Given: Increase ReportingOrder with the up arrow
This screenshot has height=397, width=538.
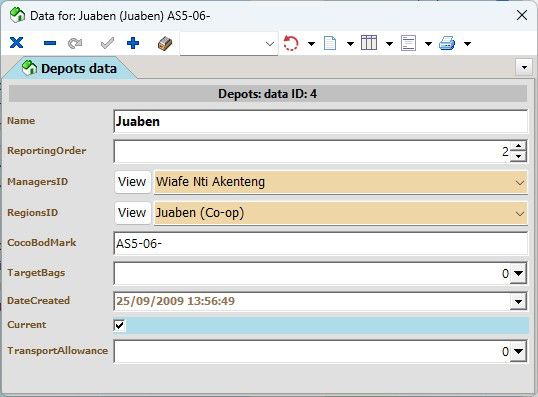Looking at the screenshot, I should coord(518,146).
